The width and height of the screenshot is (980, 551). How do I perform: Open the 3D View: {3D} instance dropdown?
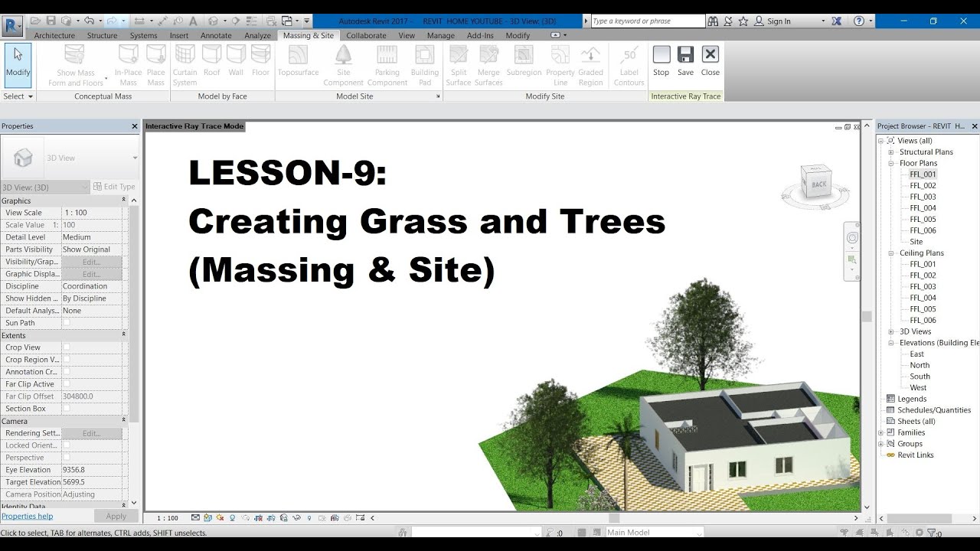[x=45, y=187]
